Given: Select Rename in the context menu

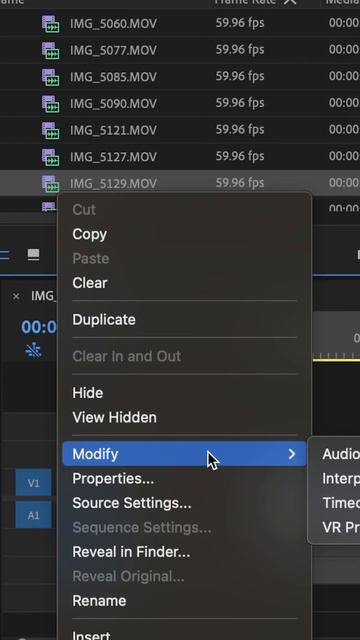Looking at the screenshot, I should pos(99,601).
